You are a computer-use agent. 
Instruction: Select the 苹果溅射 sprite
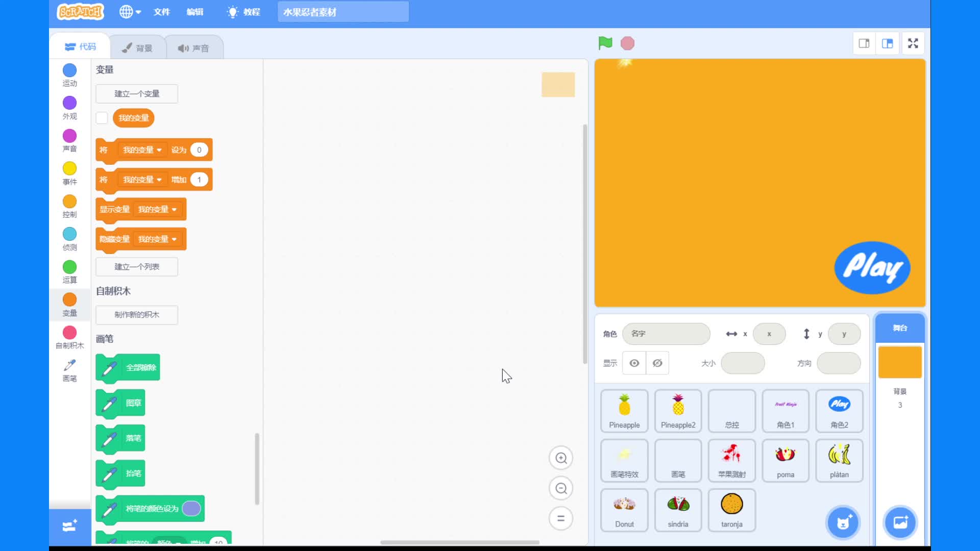(x=732, y=461)
